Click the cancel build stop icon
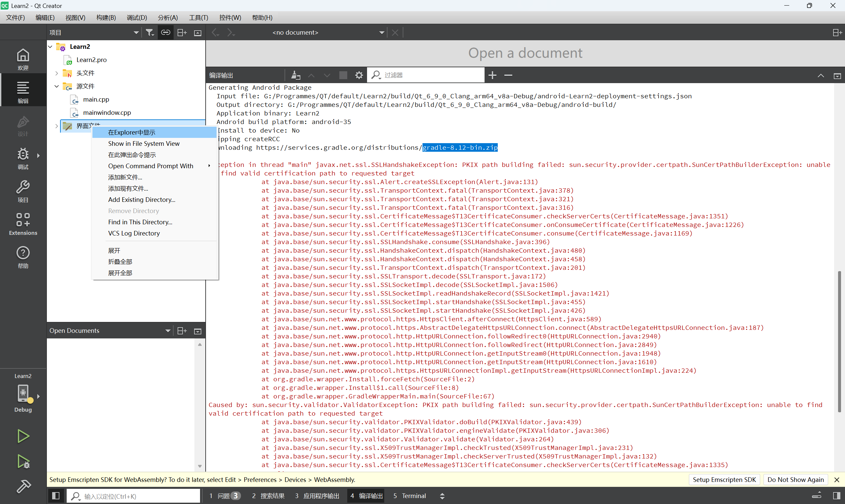Image resolution: width=845 pixels, height=504 pixels. [x=343, y=75]
